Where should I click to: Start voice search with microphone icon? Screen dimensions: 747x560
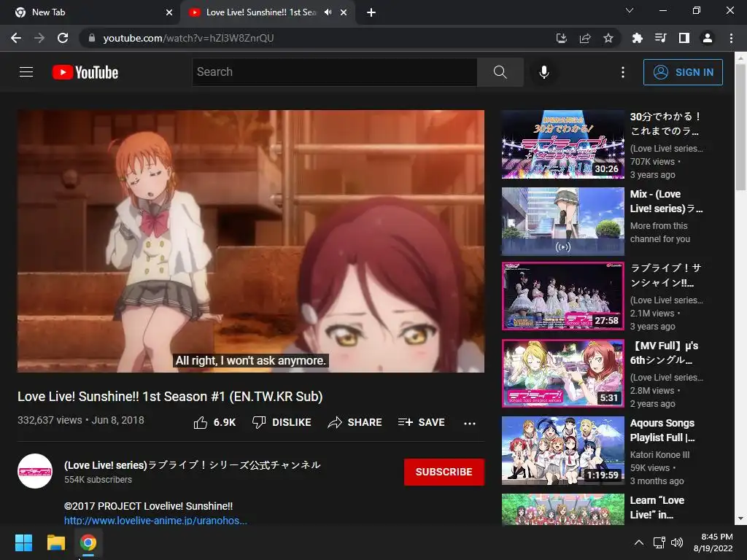pos(544,72)
